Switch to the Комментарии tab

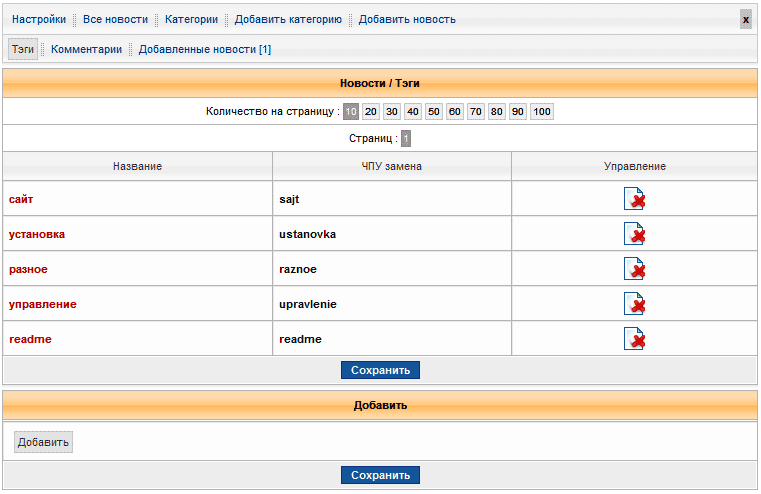(x=87, y=49)
